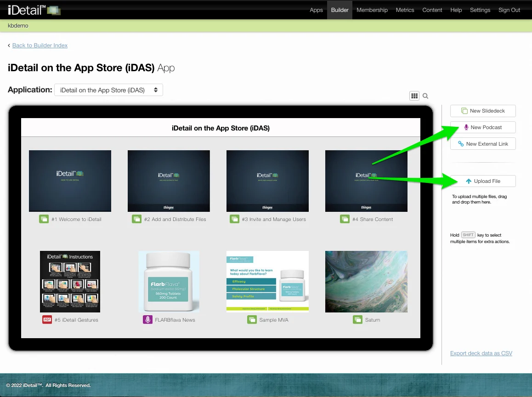The width and height of the screenshot is (532, 397).
Task: Follow Back to Builder Index link
Action: (40, 45)
